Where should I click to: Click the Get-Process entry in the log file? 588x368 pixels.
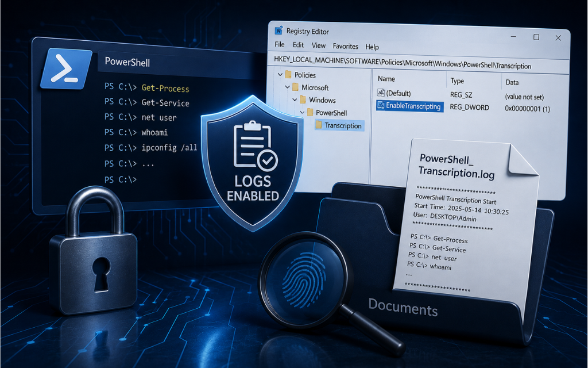tap(439, 238)
